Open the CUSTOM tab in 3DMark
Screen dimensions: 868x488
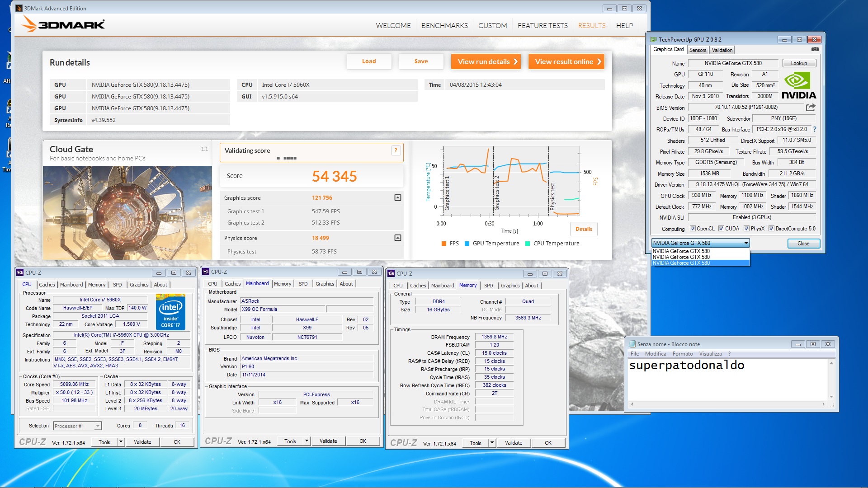click(492, 26)
